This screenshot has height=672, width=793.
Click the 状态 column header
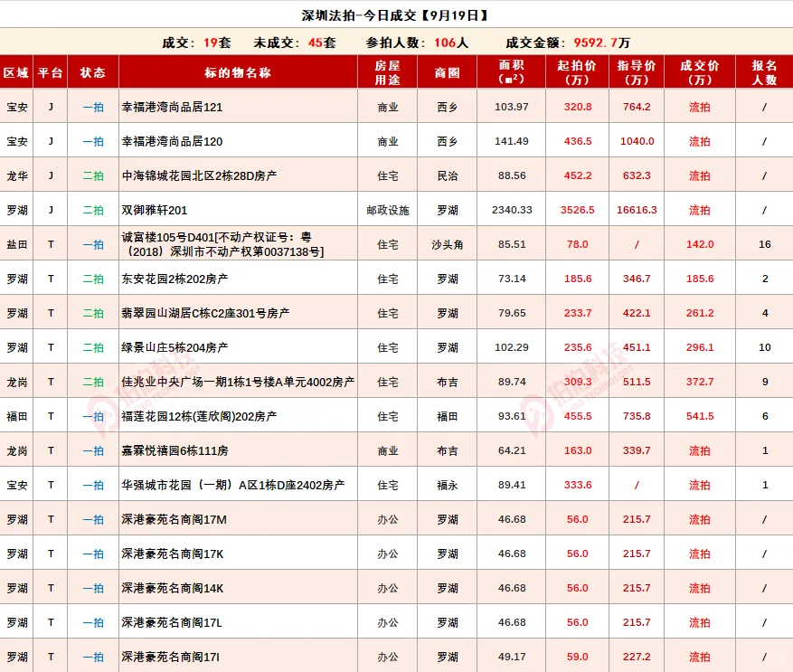(x=93, y=72)
